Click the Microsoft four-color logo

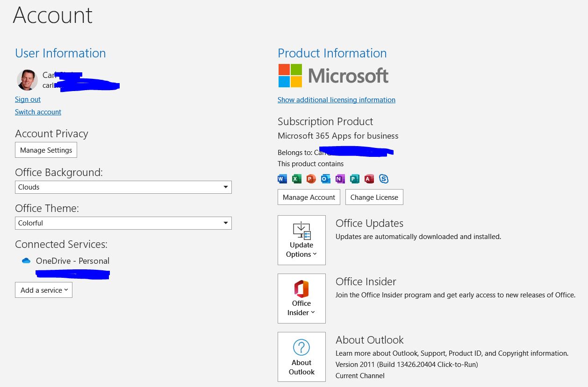(290, 76)
